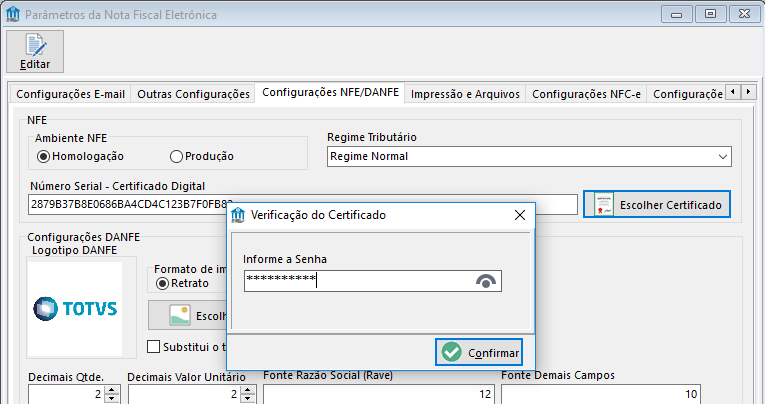Click the Fonte Razão Social field
This screenshot has height=404, width=765.
point(379,394)
